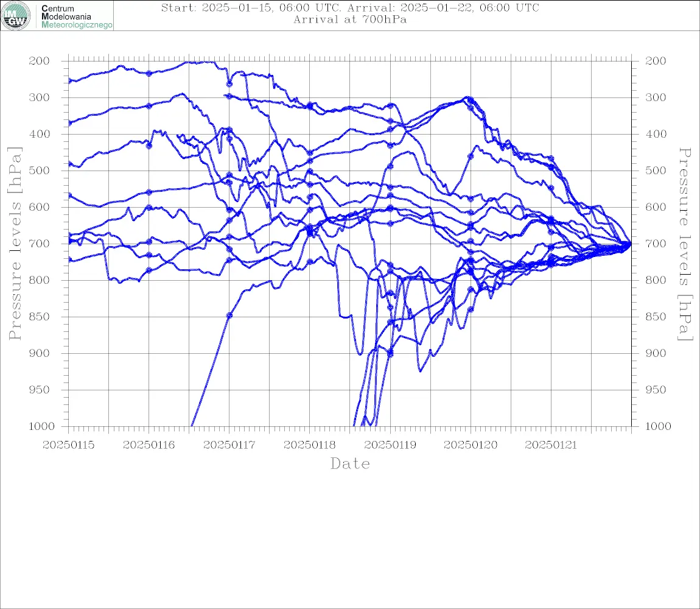
Task: Click the 20250120 date label
Action: tap(471, 445)
